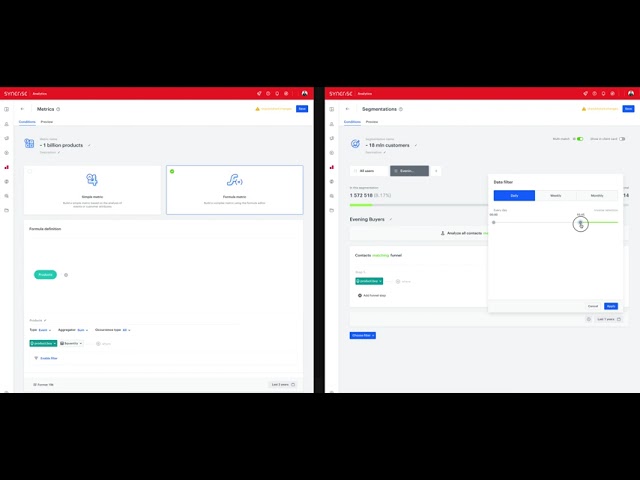The image size is (640, 480).
Task: Click the back arrow in the Segmentations window
Action: 347,109
